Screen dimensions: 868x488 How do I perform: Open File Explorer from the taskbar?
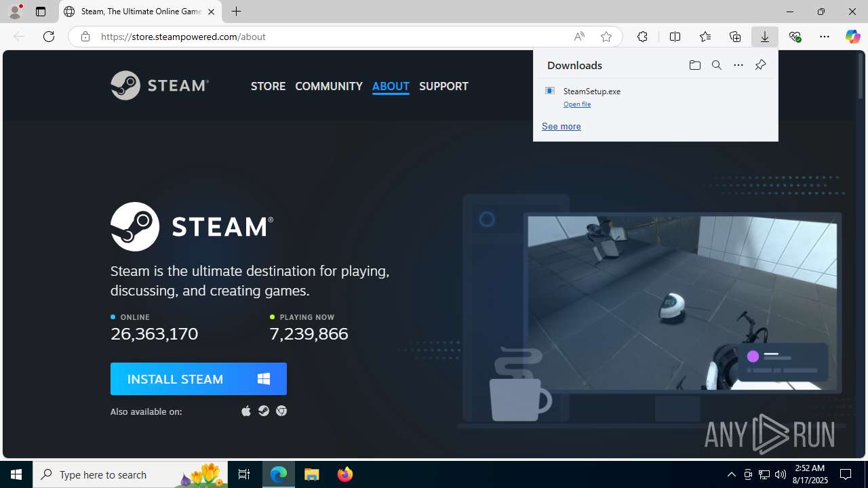312,474
